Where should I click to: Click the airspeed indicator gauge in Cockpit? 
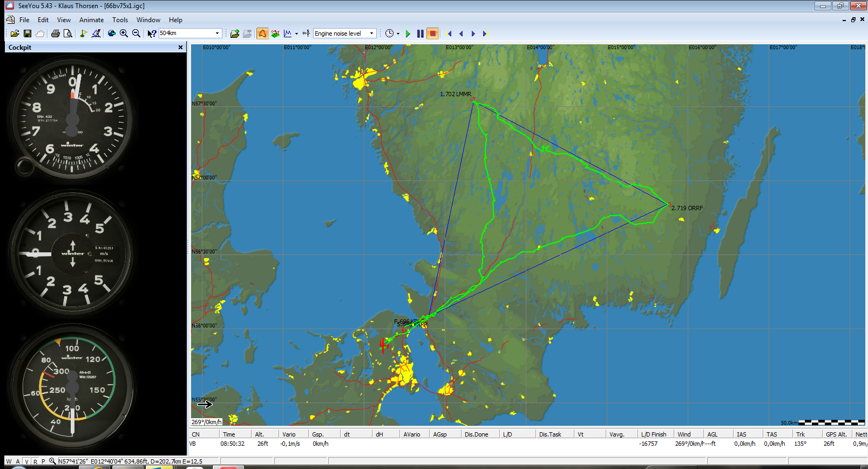[x=72, y=387]
